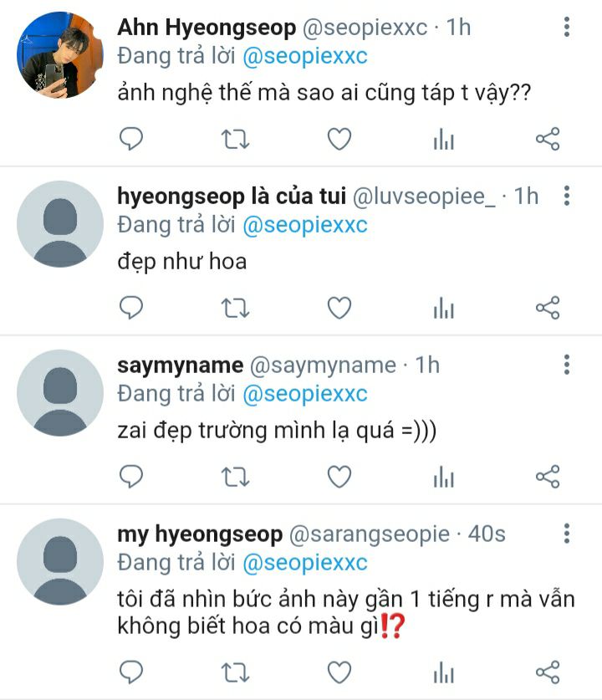
Task: Open 'hyeongseop là của tui' profile name
Action: pyautogui.click(x=232, y=197)
